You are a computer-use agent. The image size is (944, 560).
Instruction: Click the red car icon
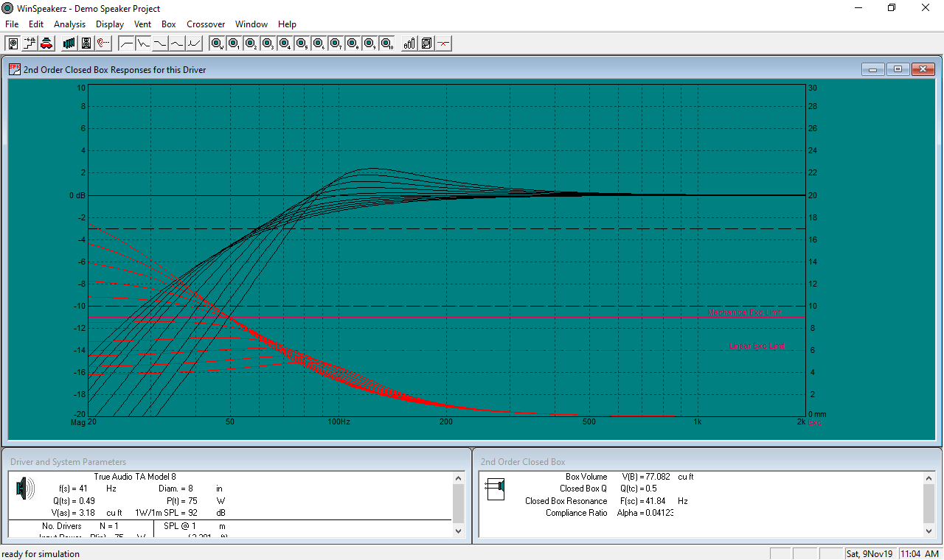click(46, 43)
